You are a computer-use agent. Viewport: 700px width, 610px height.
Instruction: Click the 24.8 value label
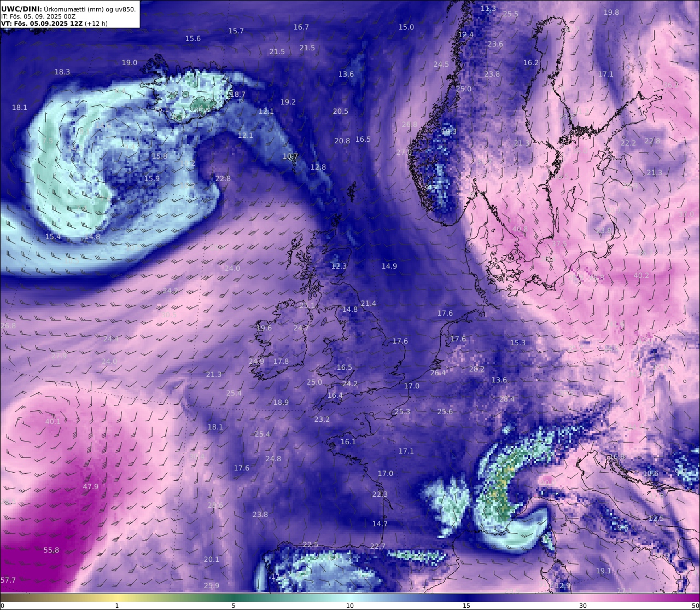pos(273,459)
